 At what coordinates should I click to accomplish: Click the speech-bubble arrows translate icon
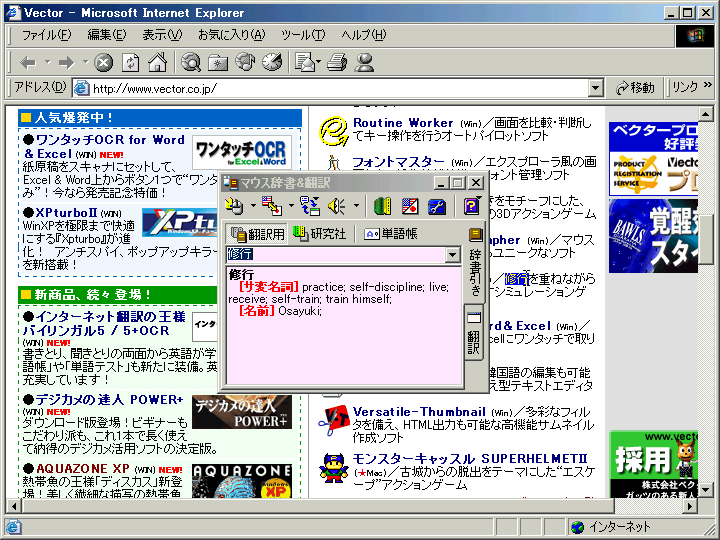pos(310,206)
